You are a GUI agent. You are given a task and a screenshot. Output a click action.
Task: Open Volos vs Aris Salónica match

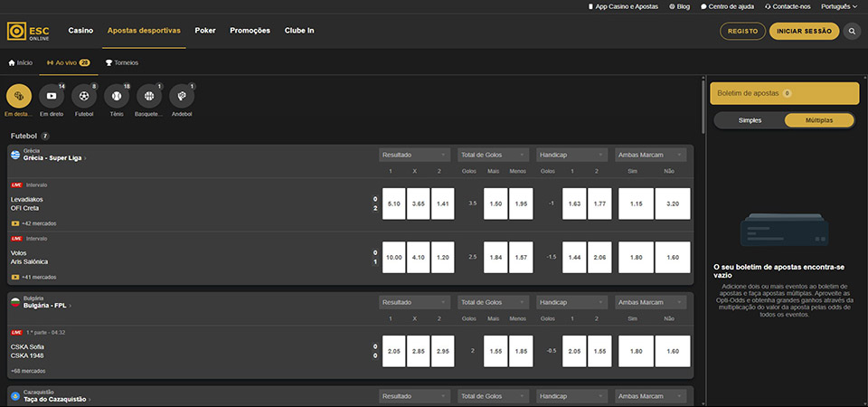pos(30,258)
